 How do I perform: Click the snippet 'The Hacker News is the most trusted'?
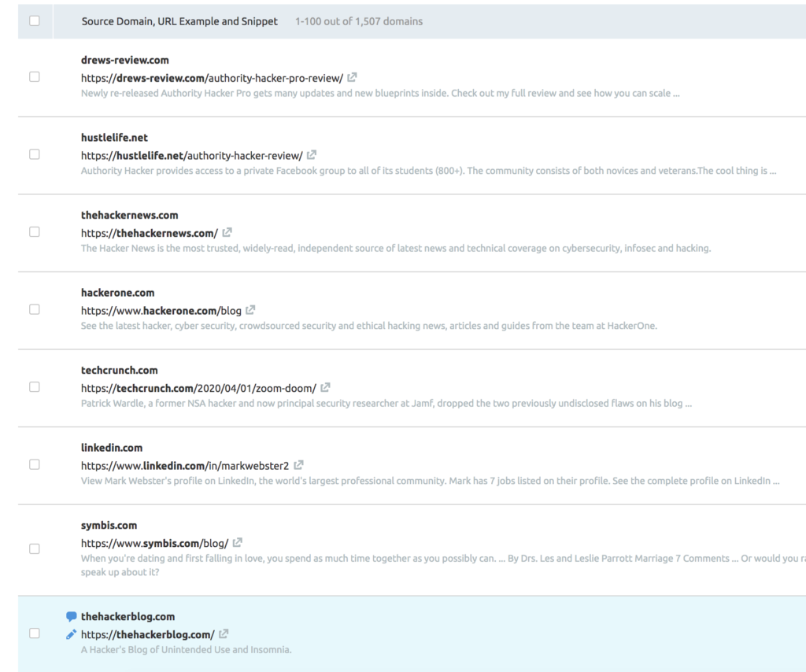396,249
